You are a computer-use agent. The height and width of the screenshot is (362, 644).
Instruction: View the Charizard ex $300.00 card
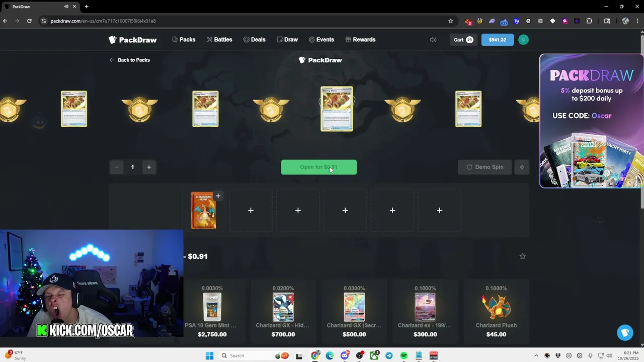tap(425, 311)
